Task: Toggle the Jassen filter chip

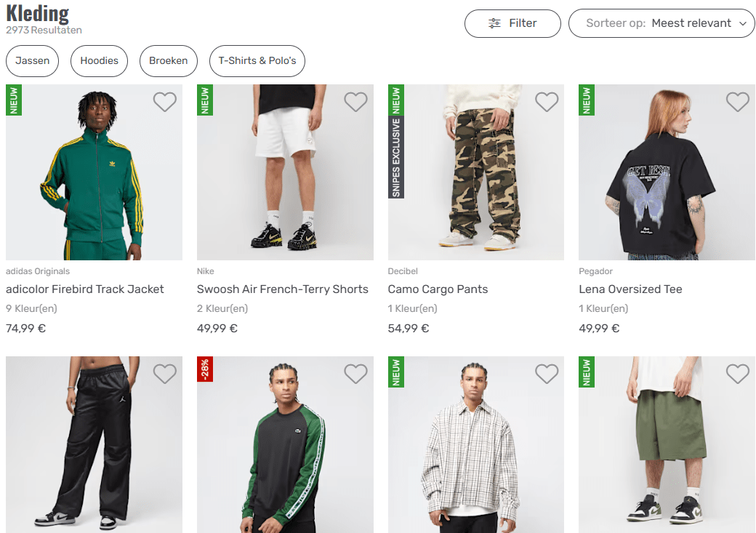Action: pyautogui.click(x=32, y=61)
